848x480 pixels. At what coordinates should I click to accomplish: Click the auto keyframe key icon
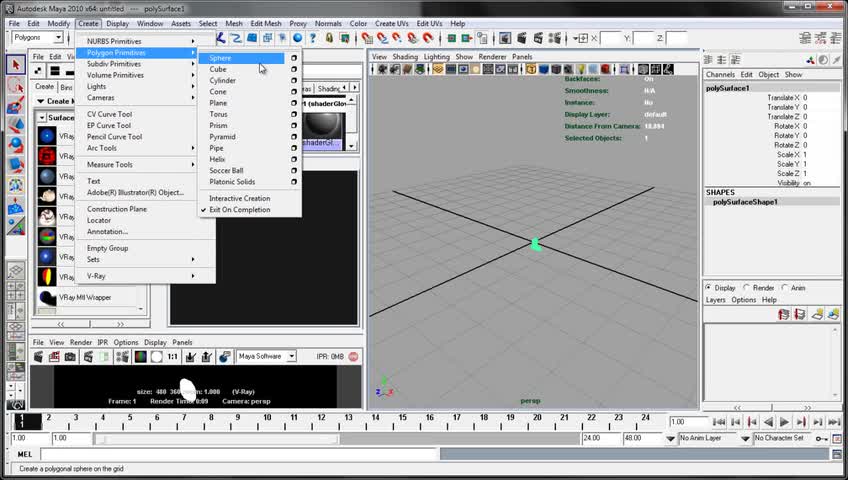(x=822, y=438)
